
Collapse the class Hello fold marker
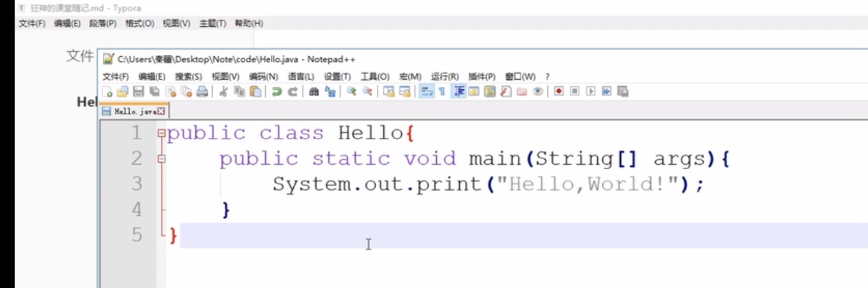click(161, 133)
